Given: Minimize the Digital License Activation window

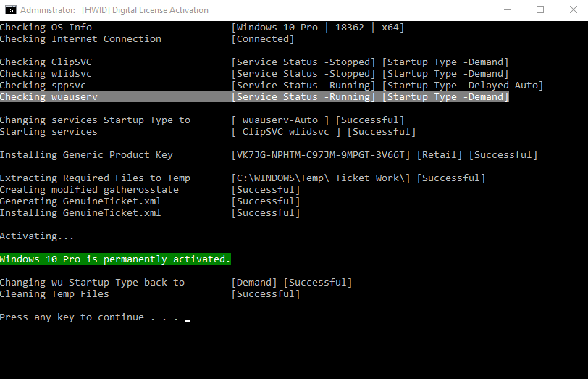Looking at the screenshot, I should pyautogui.click(x=508, y=9).
